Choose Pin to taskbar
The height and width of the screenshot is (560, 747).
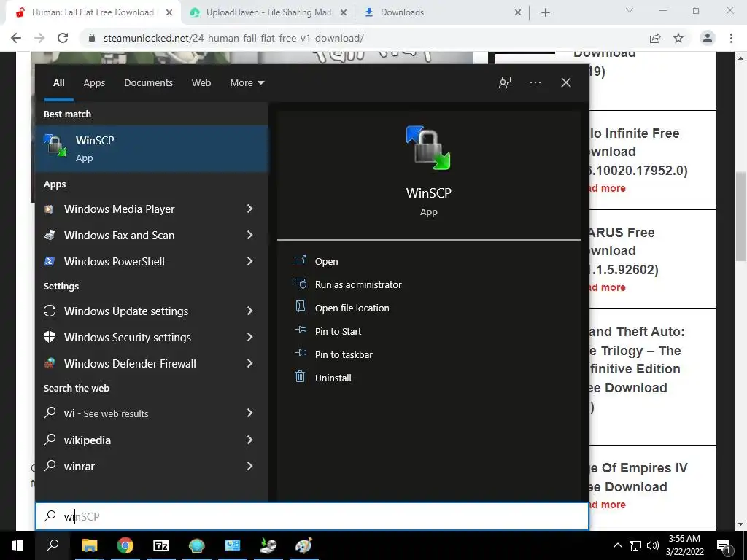(x=344, y=355)
